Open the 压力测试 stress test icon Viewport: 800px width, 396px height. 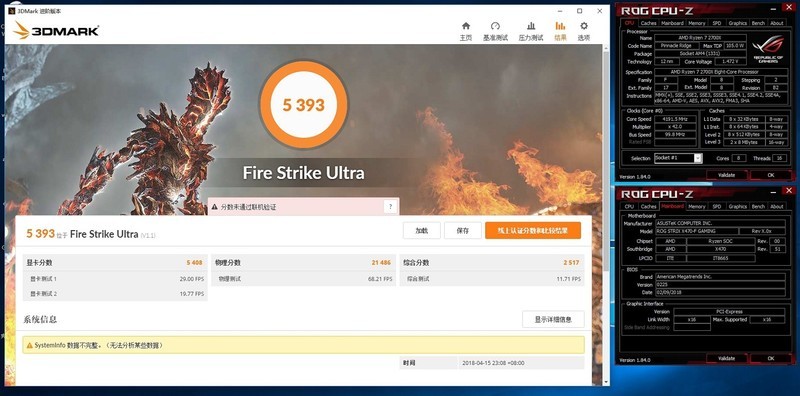(531, 26)
